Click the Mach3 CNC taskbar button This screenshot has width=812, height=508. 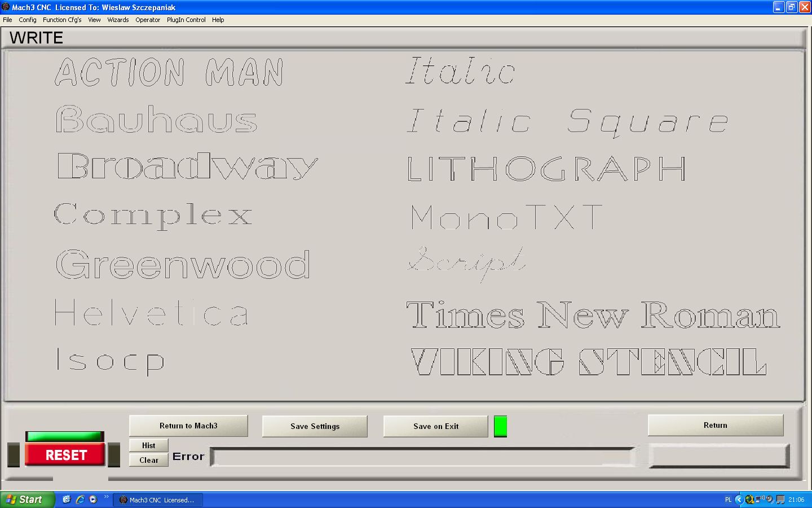(x=158, y=500)
